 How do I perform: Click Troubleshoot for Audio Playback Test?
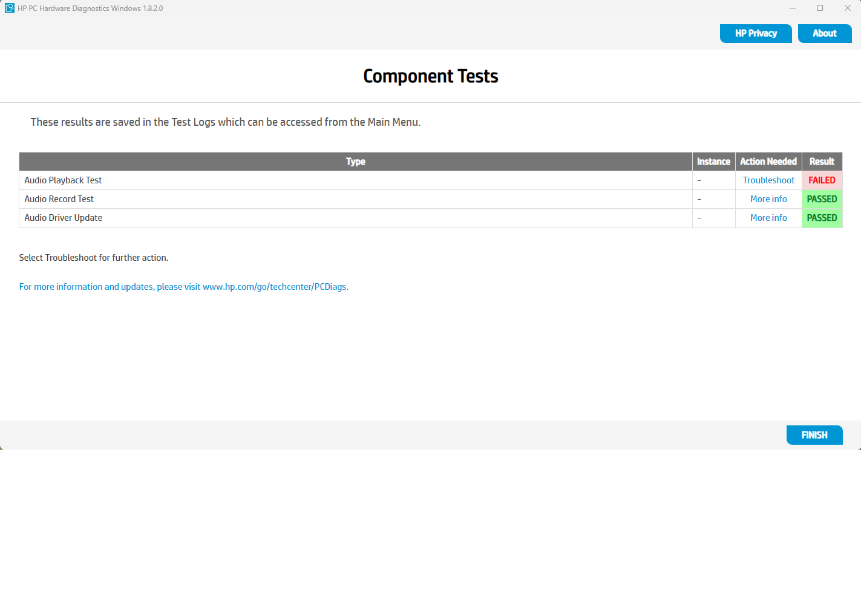coord(768,180)
